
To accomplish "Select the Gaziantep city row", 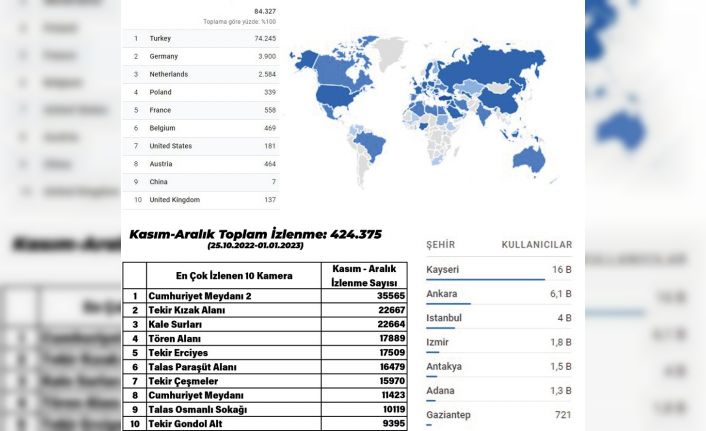I will pos(498,414).
